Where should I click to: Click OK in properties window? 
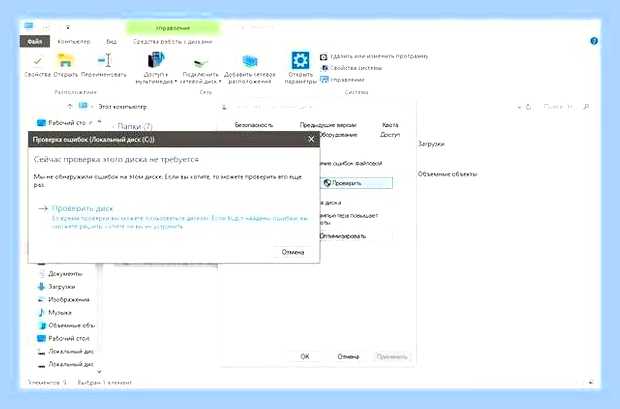[x=304, y=356]
